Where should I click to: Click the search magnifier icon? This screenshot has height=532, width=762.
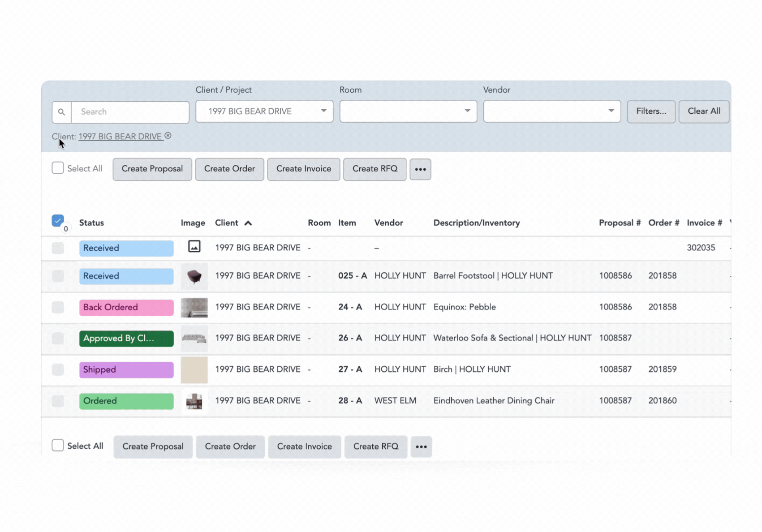pyautogui.click(x=62, y=112)
